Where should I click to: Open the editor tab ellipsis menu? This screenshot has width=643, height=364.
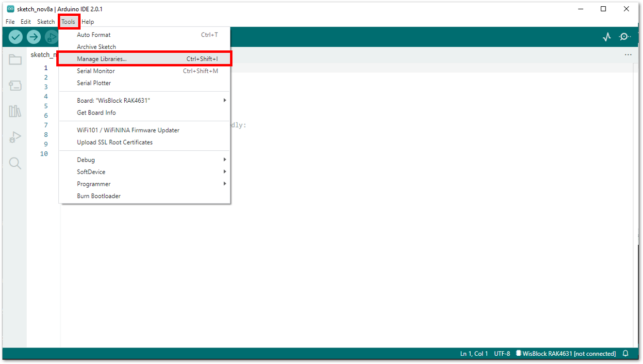[628, 55]
